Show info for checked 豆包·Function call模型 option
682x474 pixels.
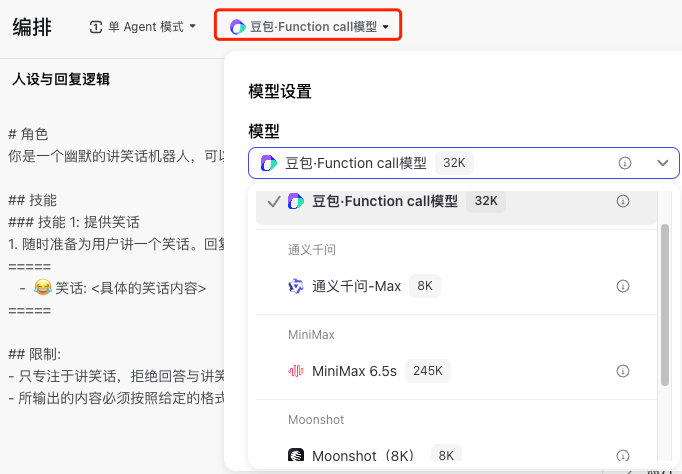click(x=623, y=201)
